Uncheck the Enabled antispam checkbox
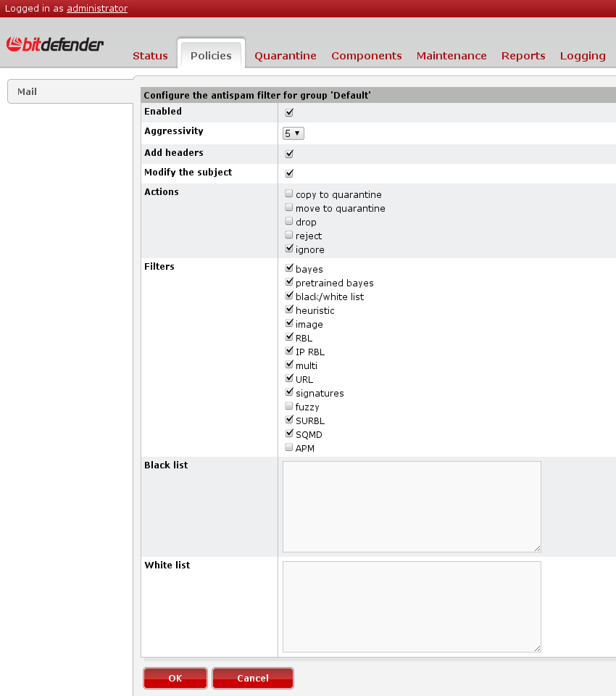This screenshot has height=696, width=616. (289, 112)
